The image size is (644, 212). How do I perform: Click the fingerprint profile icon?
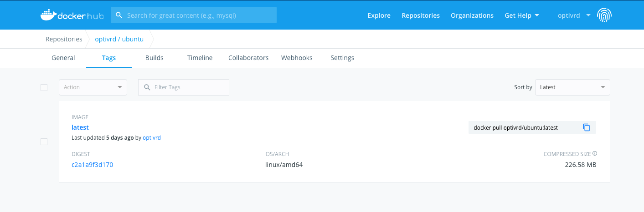click(x=604, y=15)
